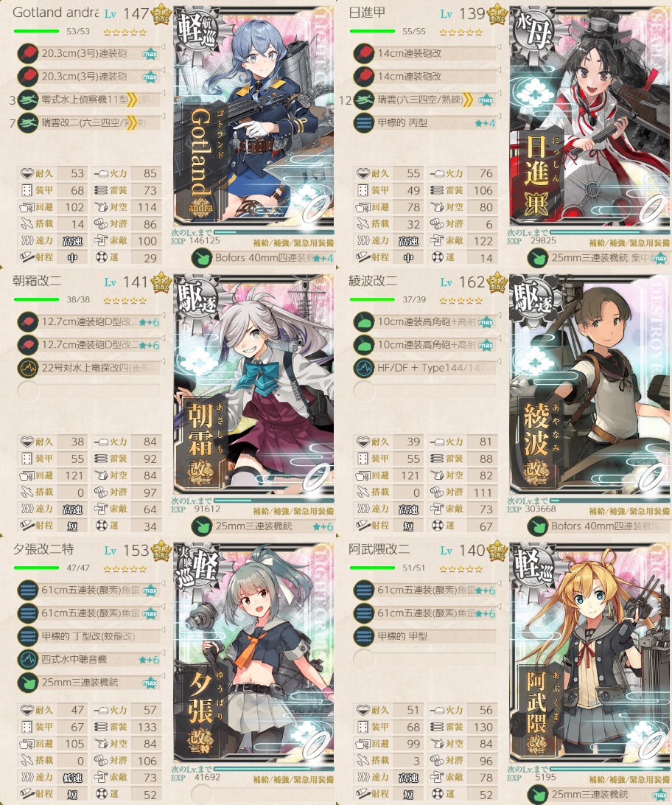The height and width of the screenshot is (805, 672).
Task: Select 朝霜改二's 12.7cm連装砲D型改二 first slot
Action: (88, 322)
